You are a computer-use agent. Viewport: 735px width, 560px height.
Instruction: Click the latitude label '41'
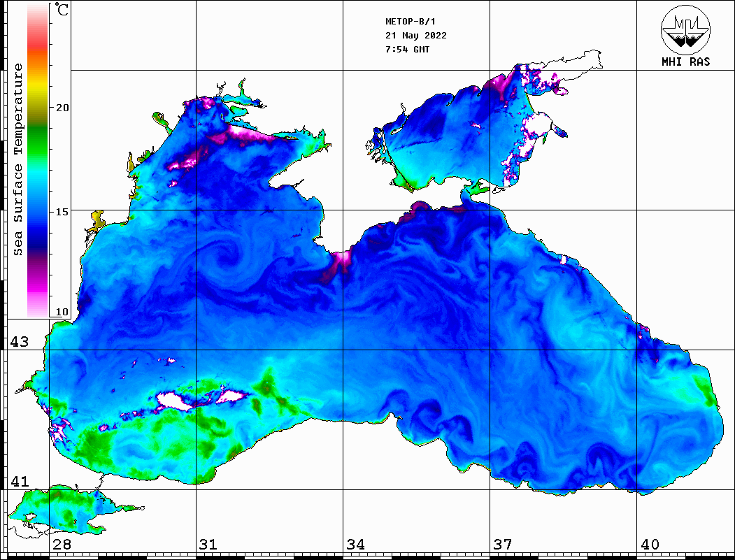(x=20, y=481)
